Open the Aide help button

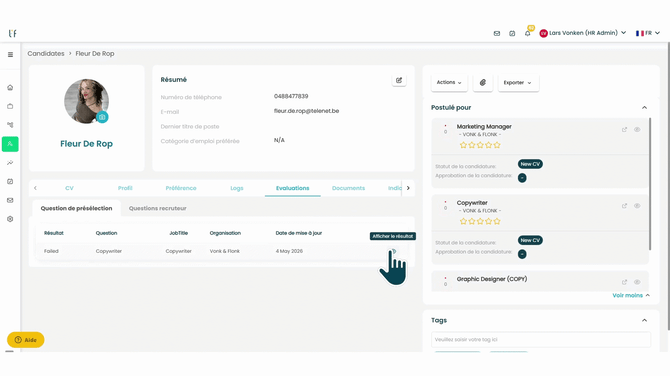(x=26, y=340)
